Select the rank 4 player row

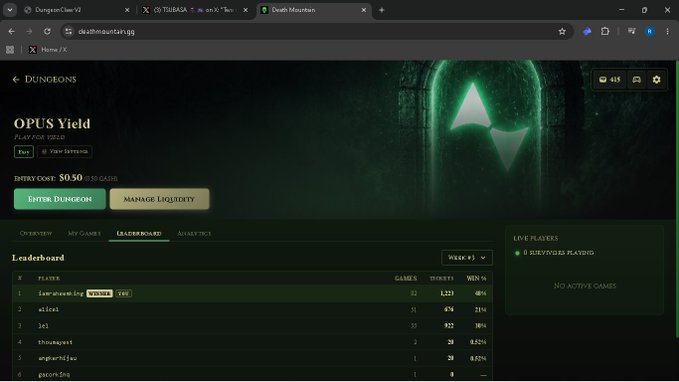252,342
